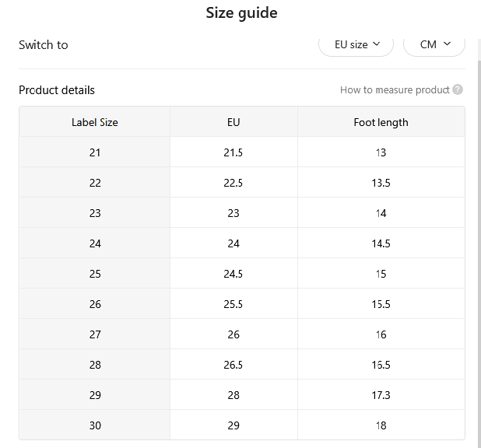Screen dimensions: 481x448
Task: Select label size 21 row
Action: click(242, 152)
